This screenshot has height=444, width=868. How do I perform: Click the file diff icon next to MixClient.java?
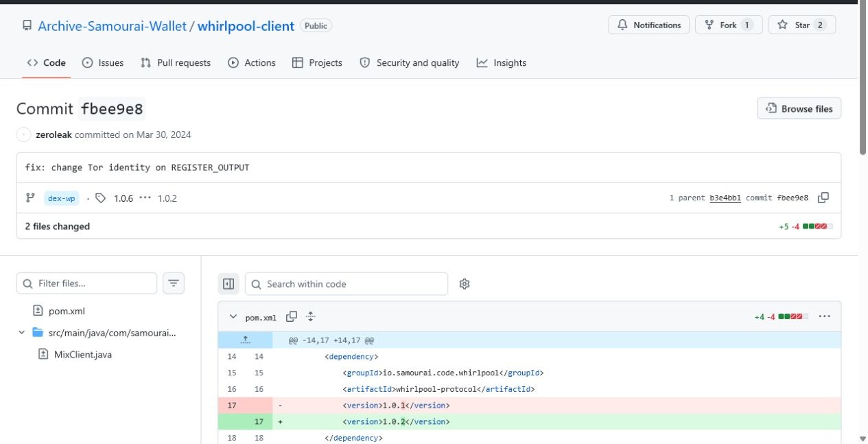[43, 355]
